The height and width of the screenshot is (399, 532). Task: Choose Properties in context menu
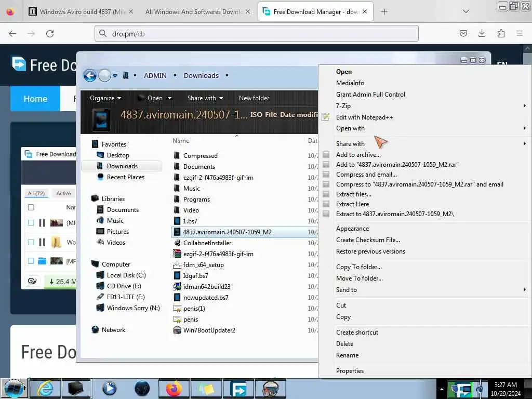pyautogui.click(x=350, y=371)
